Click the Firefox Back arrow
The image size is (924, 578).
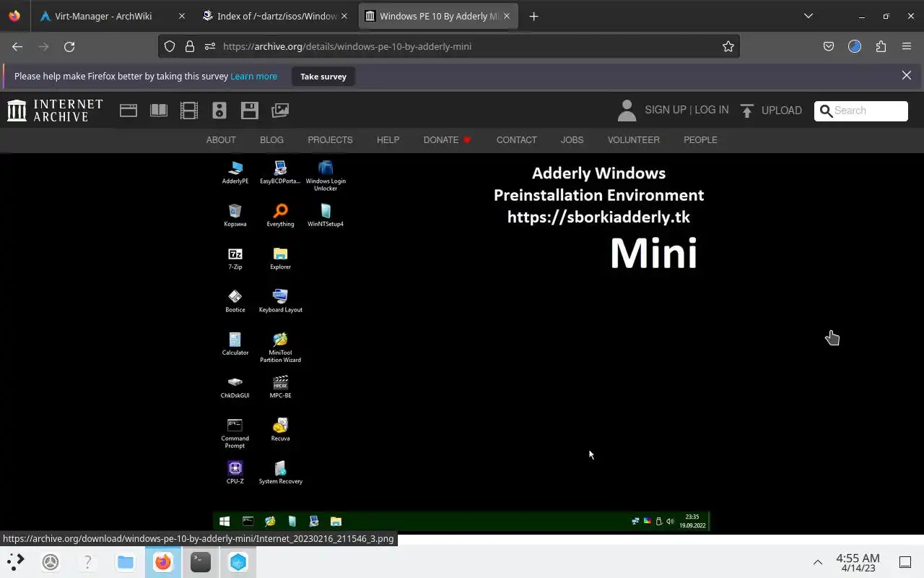17,46
